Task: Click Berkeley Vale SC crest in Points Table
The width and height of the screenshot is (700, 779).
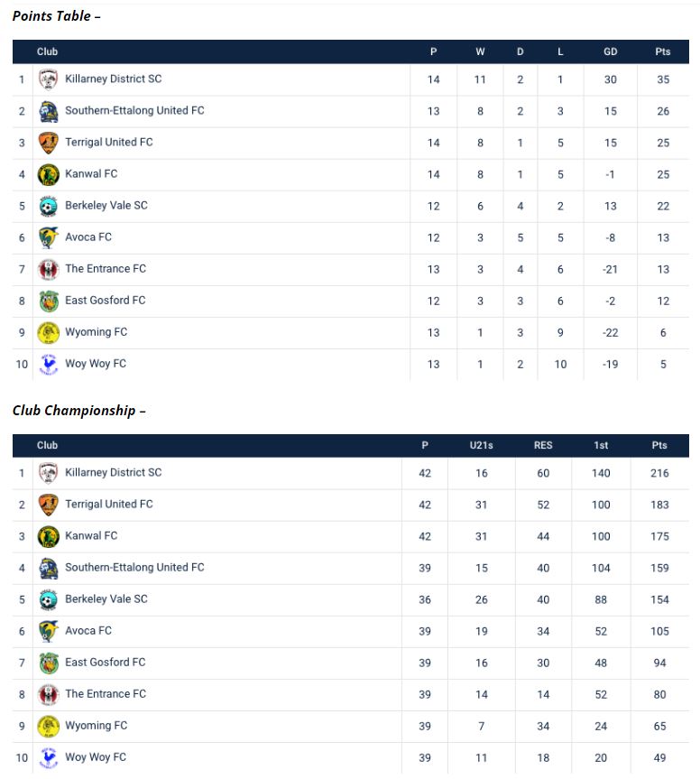Action: point(49,206)
